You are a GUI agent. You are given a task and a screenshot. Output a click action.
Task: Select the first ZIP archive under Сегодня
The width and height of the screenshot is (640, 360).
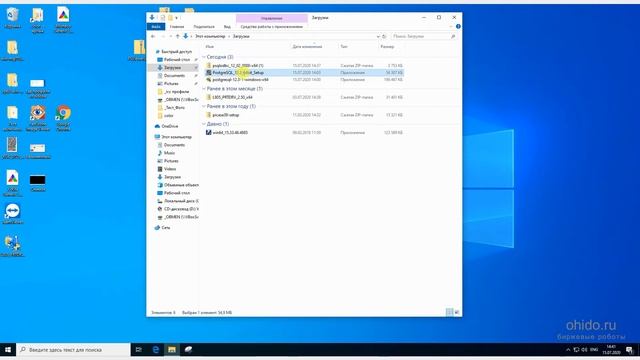tap(304, 65)
